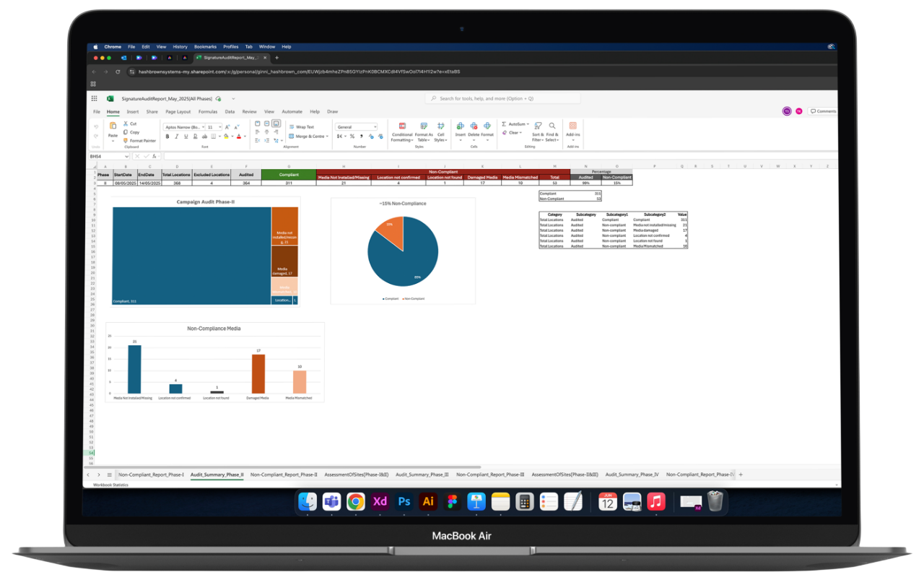Click the Find & Select magnifier icon
Image resolution: width=924 pixels, height=585 pixels.
[552, 126]
